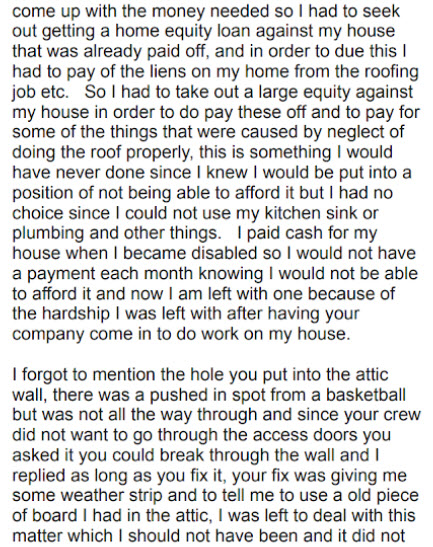Click the word "basketball" in the text
This screenshot has height=547, width=433.
pos(366,395)
